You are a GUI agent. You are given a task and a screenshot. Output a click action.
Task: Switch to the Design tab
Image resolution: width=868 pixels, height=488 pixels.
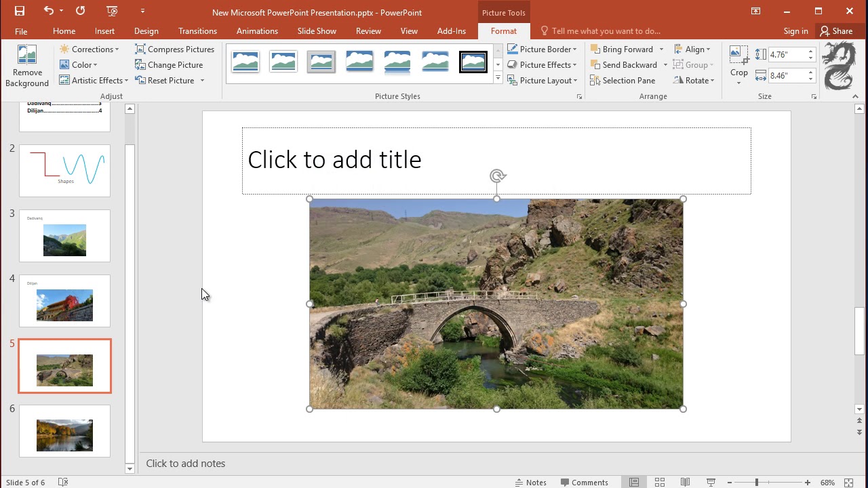146,31
